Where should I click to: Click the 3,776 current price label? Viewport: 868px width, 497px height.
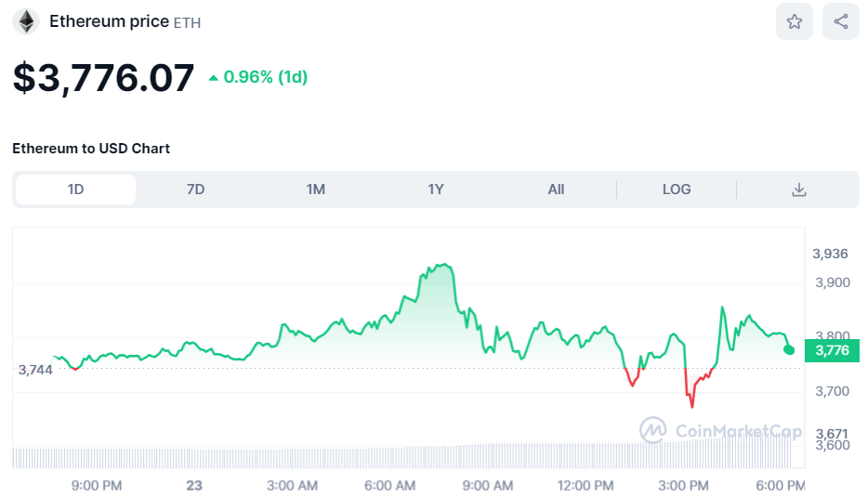point(832,350)
